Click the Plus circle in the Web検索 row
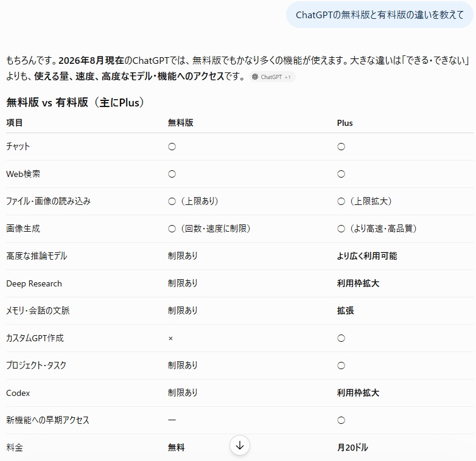The height and width of the screenshot is (461, 476). click(341, 174)
